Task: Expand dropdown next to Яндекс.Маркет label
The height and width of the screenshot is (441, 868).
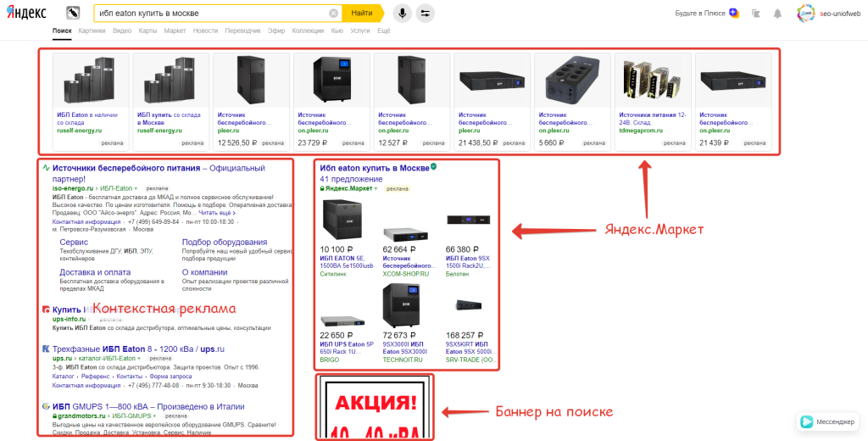Action: (x=376, y=189)
